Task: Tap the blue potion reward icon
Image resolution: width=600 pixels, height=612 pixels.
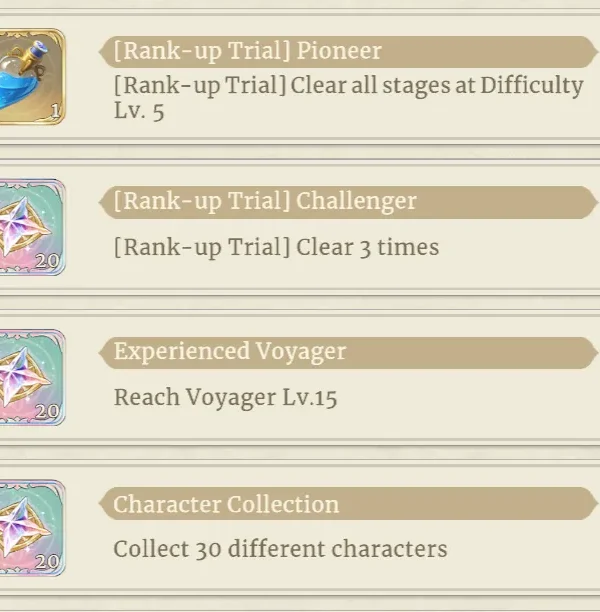Action: [32, 76]
